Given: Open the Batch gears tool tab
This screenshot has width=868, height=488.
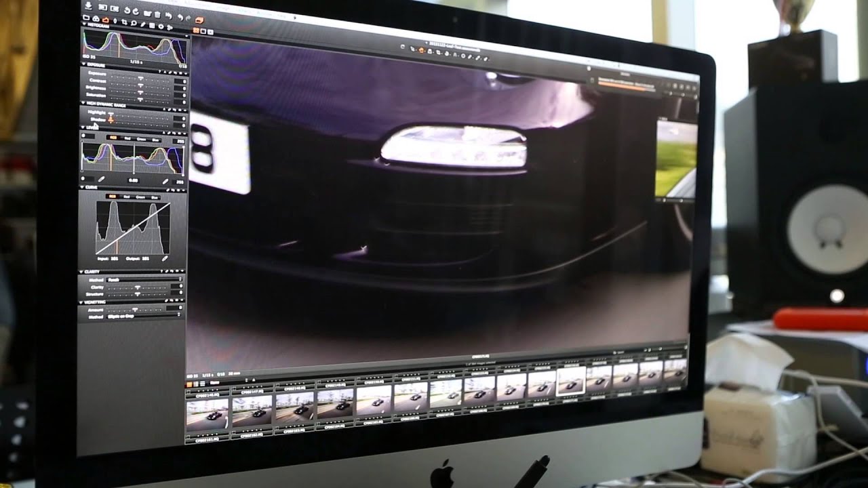Looking at the screenshot, I should (x=170, y=28).
